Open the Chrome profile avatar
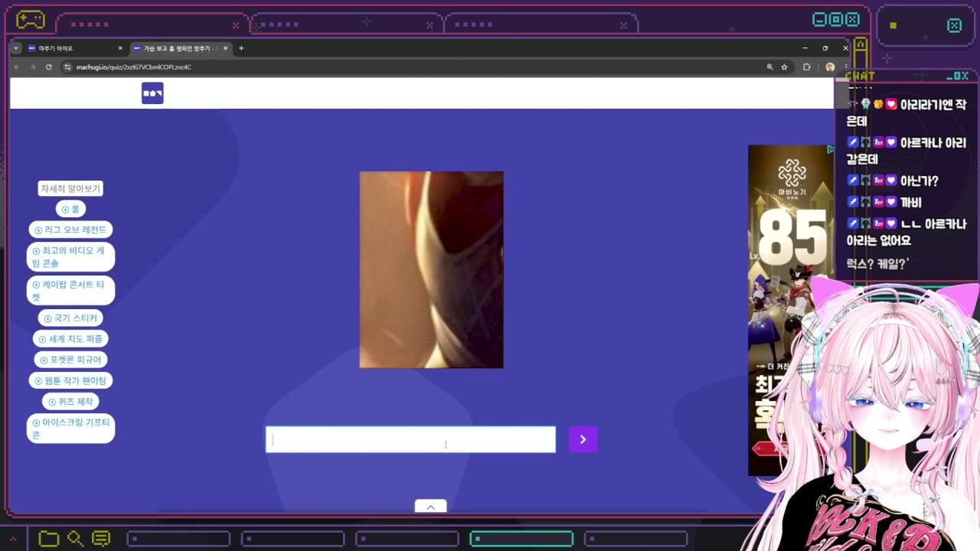Image resolution: width=980 pixels, height=551 pixels. pyautogui.click(x=830, y=67)
